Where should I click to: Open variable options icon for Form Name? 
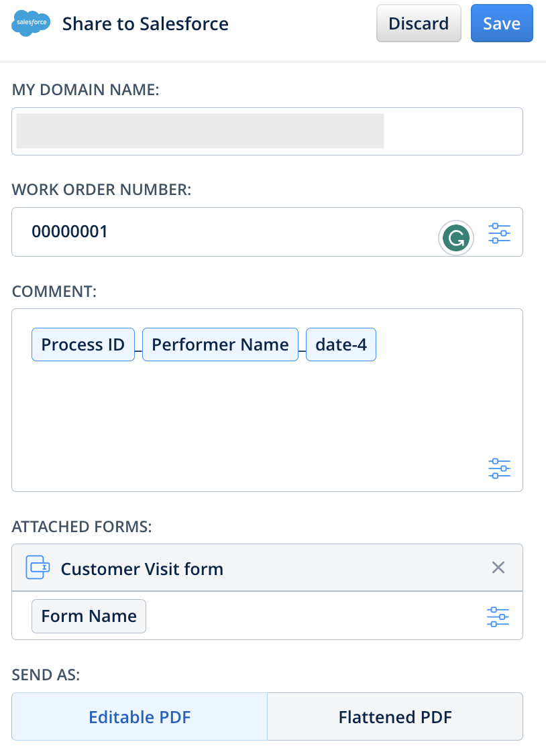click(498, 617)
